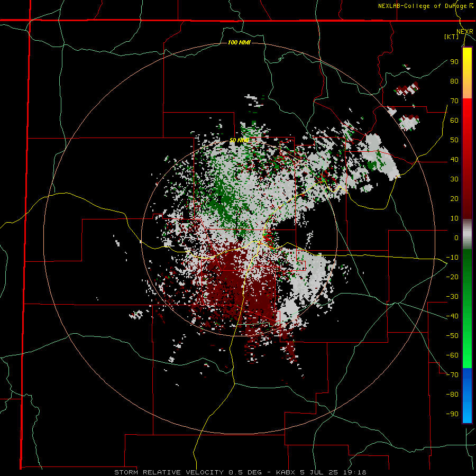Click the -70 value on the velocity scale
476x476 pixels.
pos(452,374)
